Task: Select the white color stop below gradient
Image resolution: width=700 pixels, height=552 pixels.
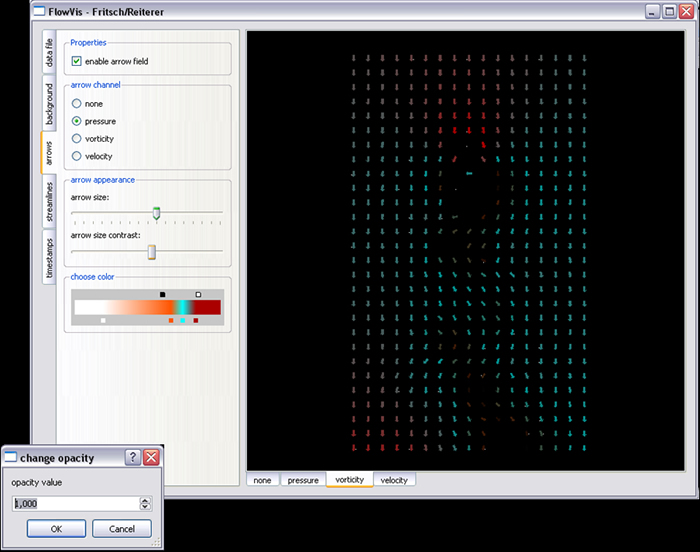Action: [x=103, y=320]
